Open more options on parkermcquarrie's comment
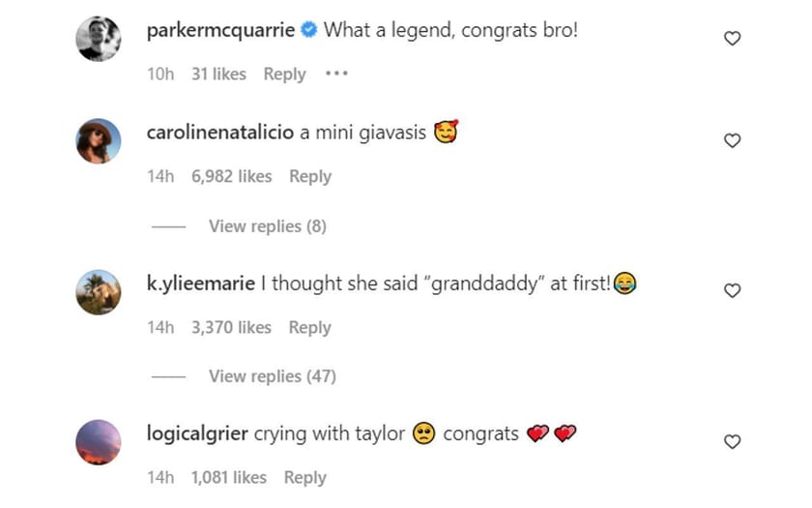Image resolution: width=812 pixels, height=508 pixels. 335,74
